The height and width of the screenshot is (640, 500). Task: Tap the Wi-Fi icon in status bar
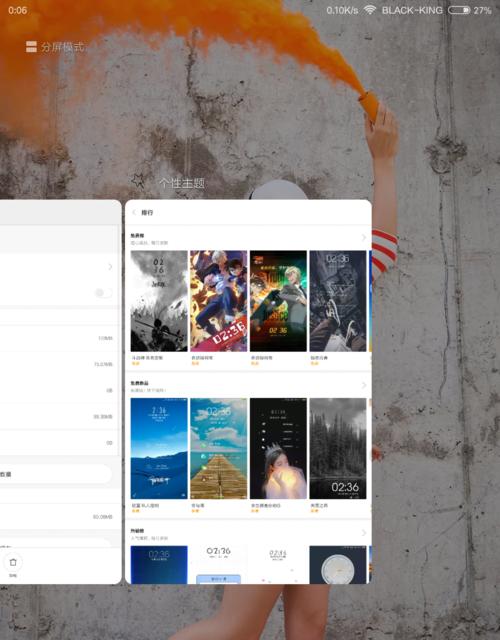369,10
